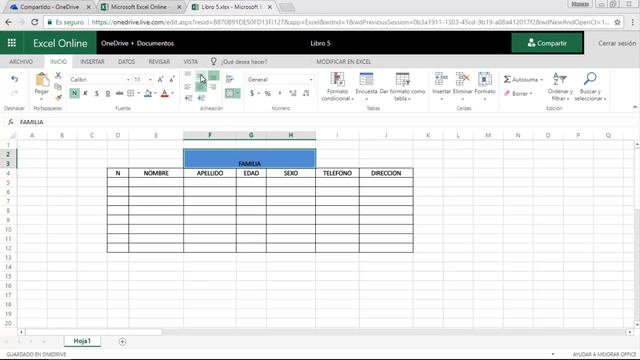
Task: Apply cell borders icon
Action: point(131,93)
